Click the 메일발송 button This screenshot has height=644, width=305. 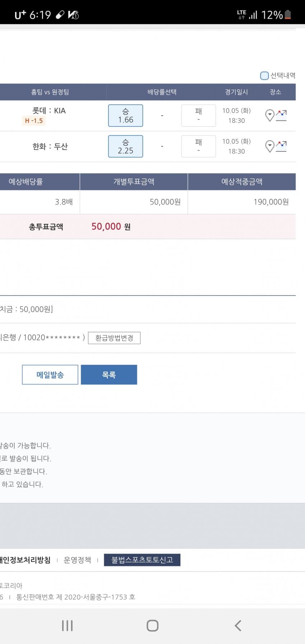tap(50, 375)
